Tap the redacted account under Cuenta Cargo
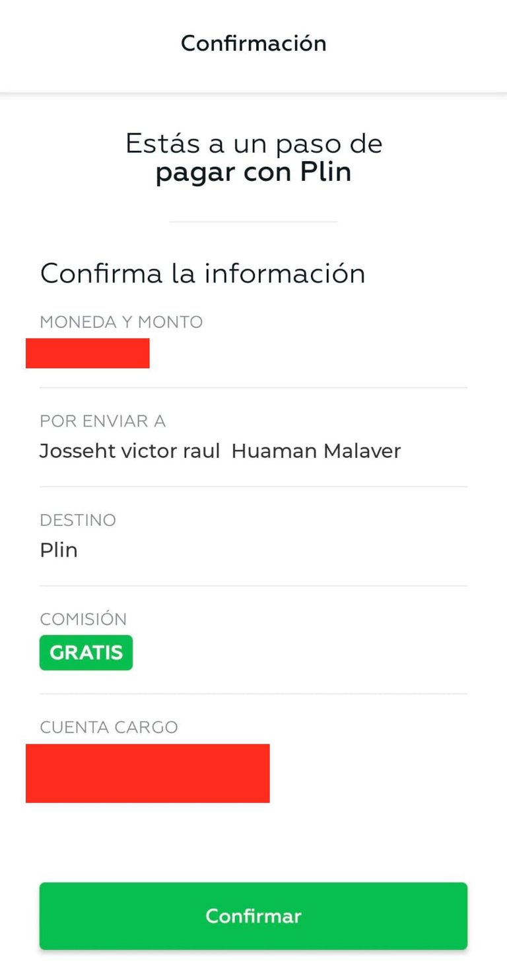This screenshot has width=507, height=980. pos(147,773)
